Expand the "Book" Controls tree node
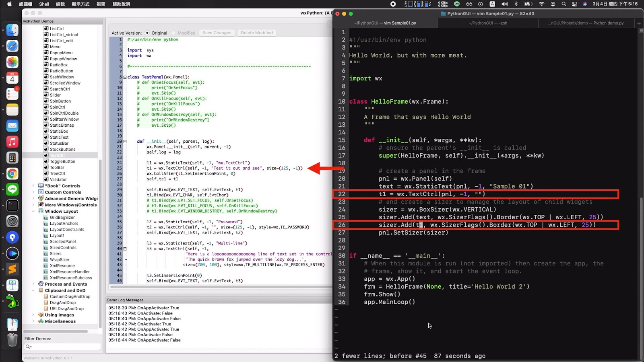The height and width of the screenshot is (362, 644). point(33,186)
